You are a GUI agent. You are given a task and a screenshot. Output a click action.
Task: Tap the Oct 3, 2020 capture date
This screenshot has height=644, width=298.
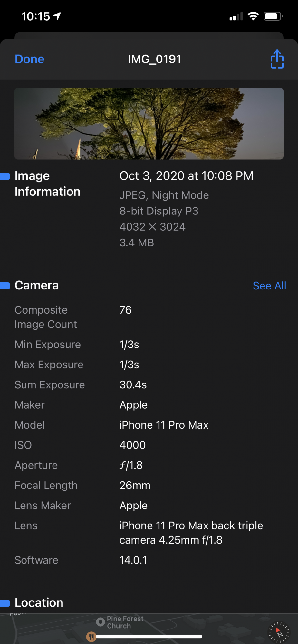click(186, 176)
